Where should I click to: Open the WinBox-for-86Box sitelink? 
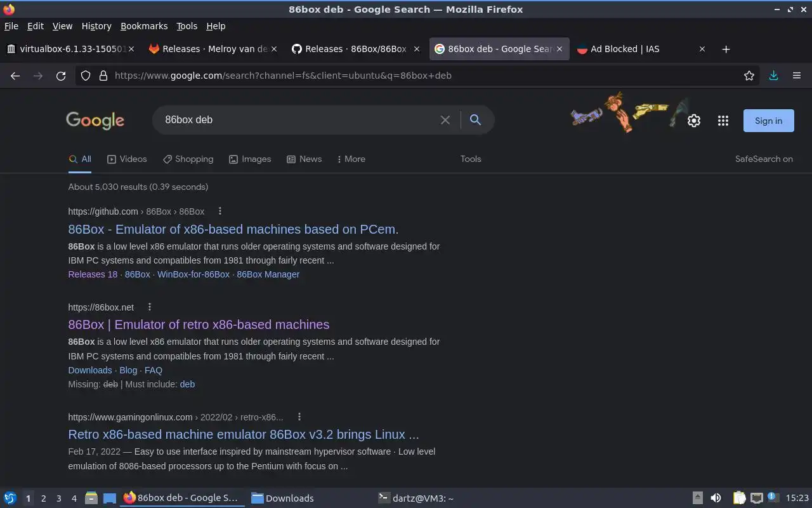[193, 274]
